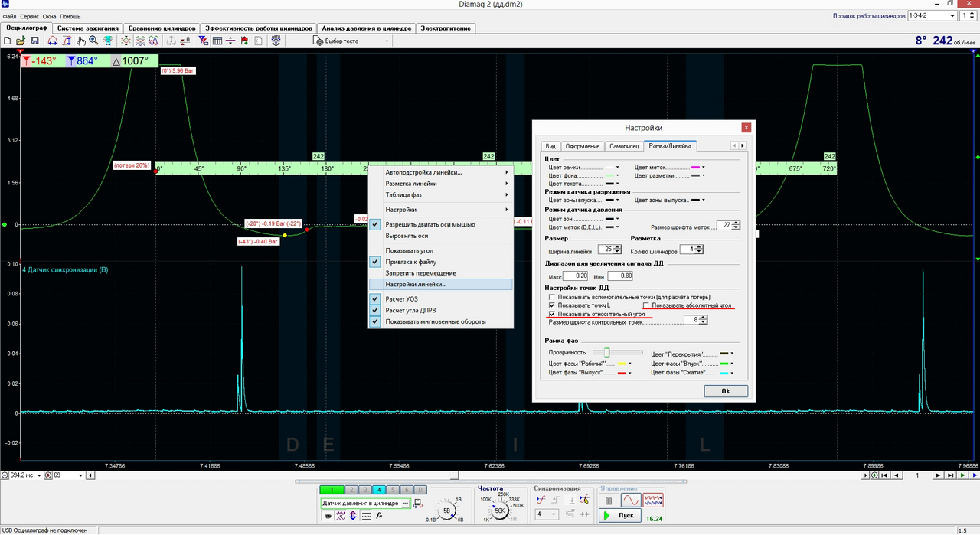Select multi-wave mode icon under Управление

[x=654, y=501]
